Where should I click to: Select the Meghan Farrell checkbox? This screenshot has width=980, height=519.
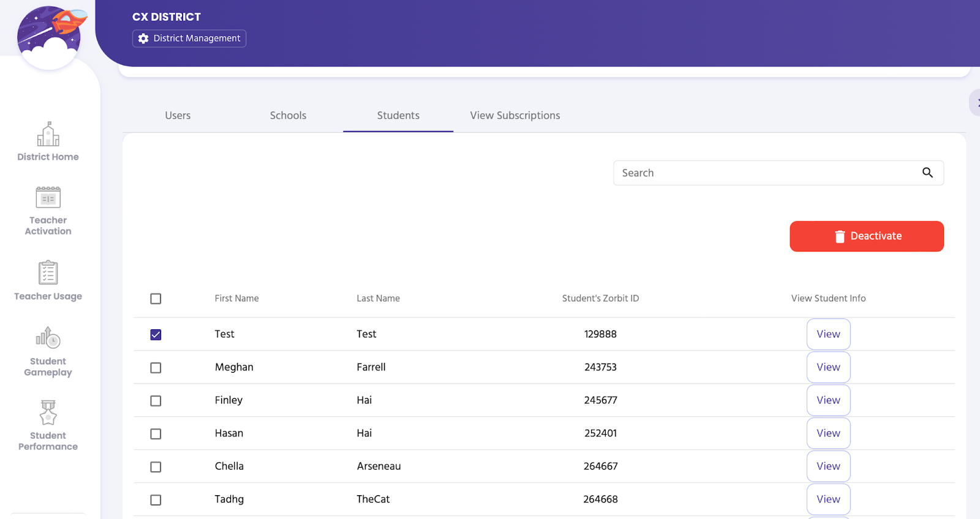pos(156,367)
